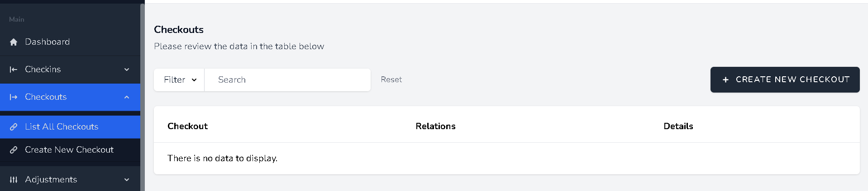
Task: Open the Filter dropdown
Action: (x=180, y=80)
